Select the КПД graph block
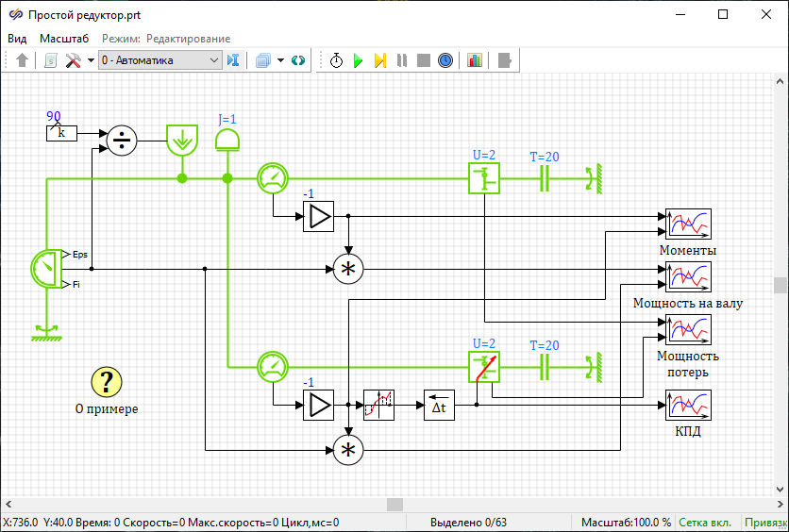The width and height of the screenshot is (789, 532). [x=688, y=404]
